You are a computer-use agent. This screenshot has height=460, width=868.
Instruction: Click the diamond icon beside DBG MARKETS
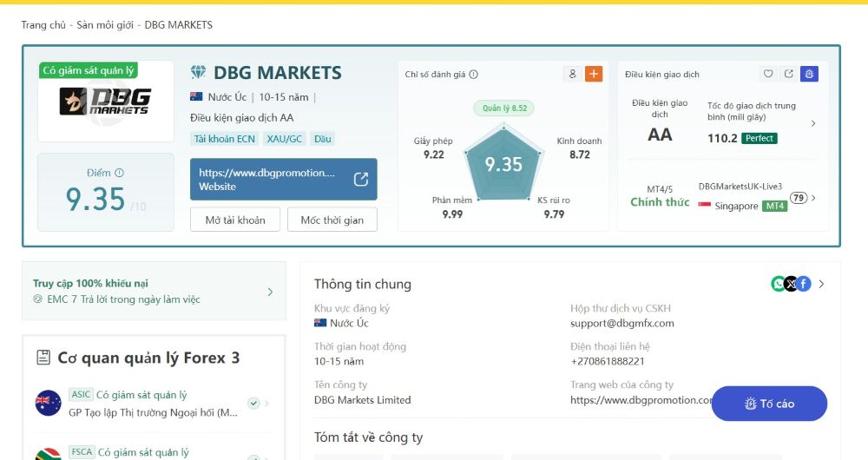coord(198,72)
